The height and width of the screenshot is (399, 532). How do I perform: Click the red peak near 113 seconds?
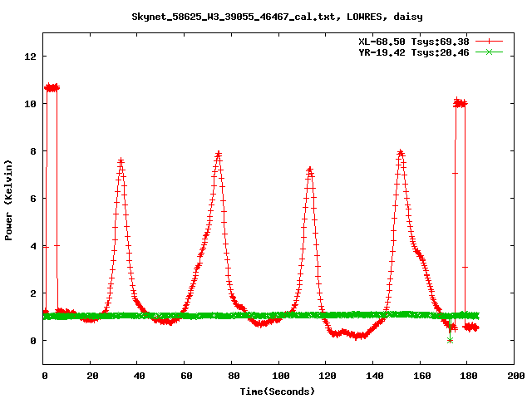(x=310, y=170)
